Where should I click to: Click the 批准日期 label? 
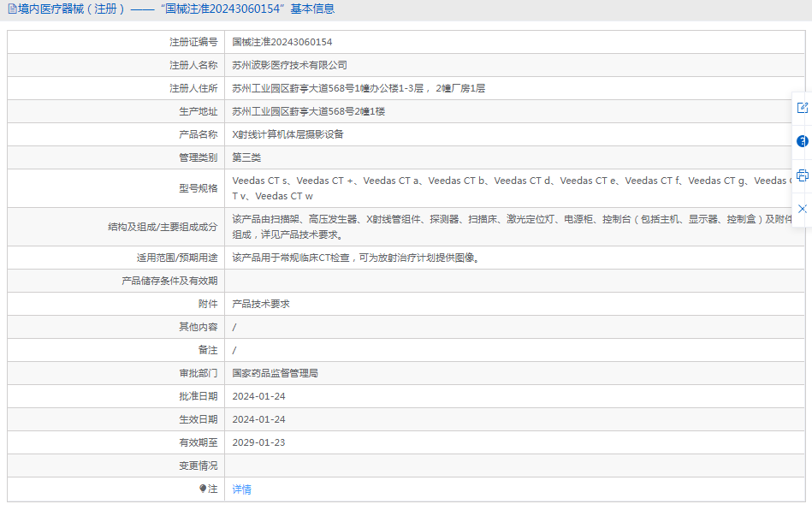point(199,396)
